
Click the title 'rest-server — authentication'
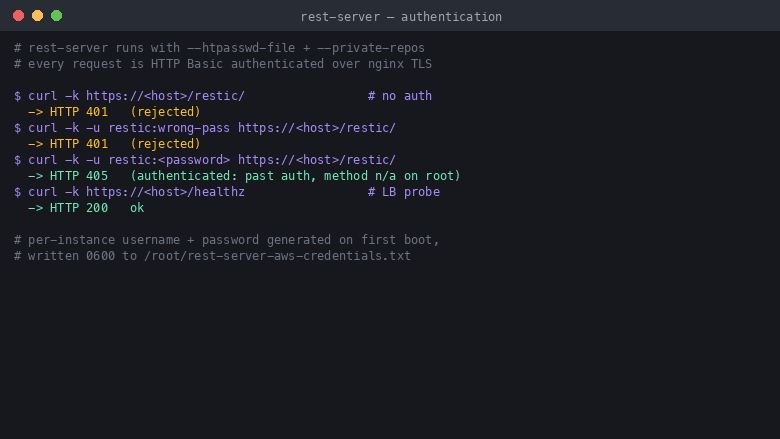(x=401, y=17)
